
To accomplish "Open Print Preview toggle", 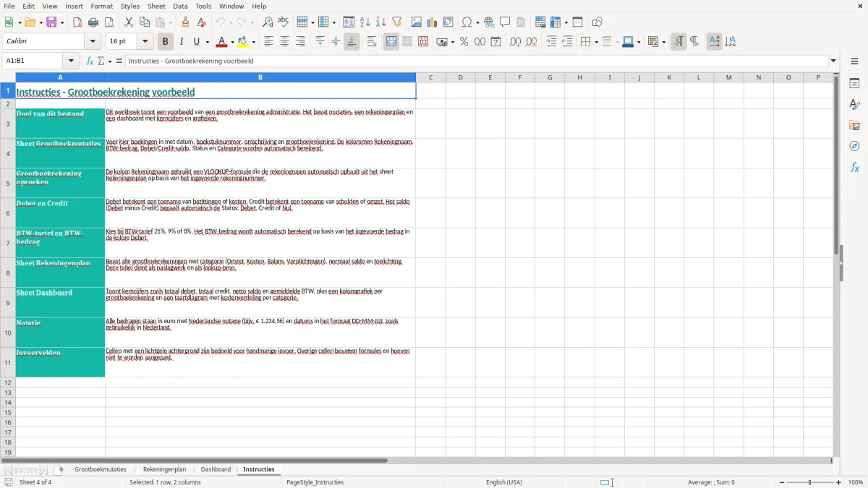I will [x=109, y=22].
